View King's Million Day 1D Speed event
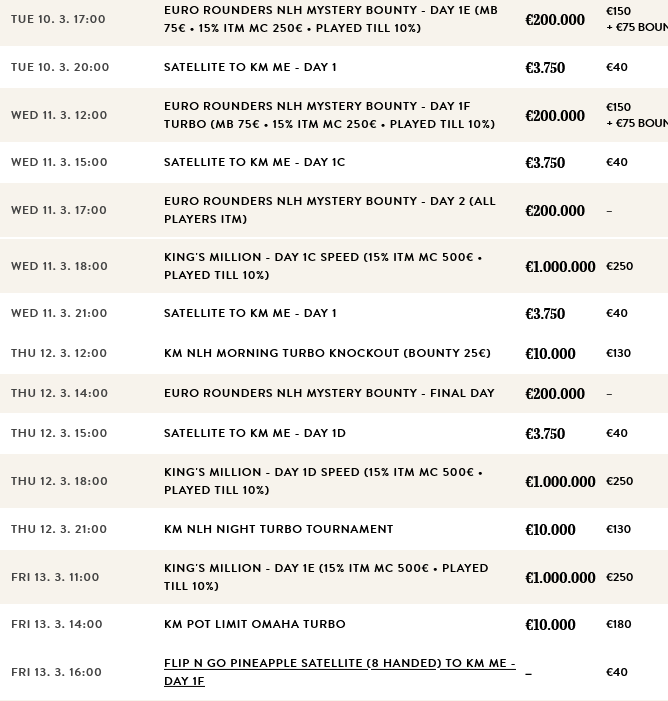Image resolution: width=668 pixels, height=701 pixels. pyautogui.click(x=322, y=481)
